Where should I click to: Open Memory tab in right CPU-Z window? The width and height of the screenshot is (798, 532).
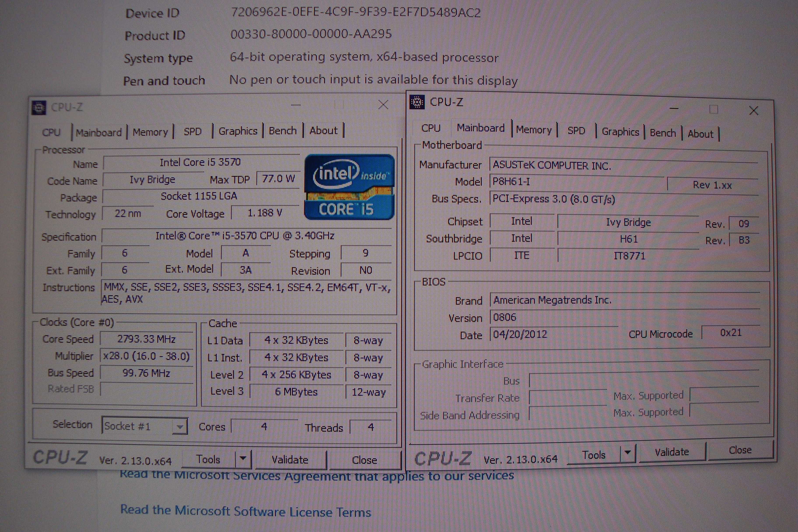[534, 130]
